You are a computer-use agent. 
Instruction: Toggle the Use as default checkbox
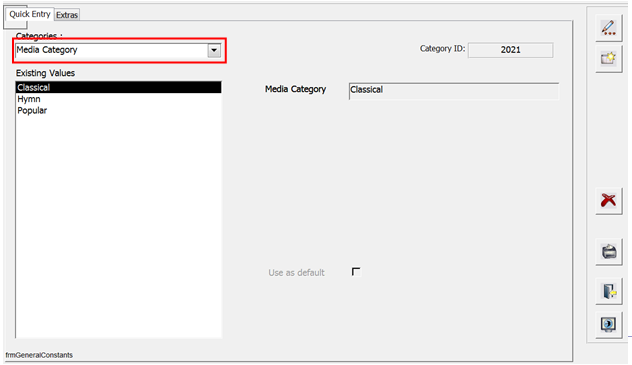pos(356,272)
